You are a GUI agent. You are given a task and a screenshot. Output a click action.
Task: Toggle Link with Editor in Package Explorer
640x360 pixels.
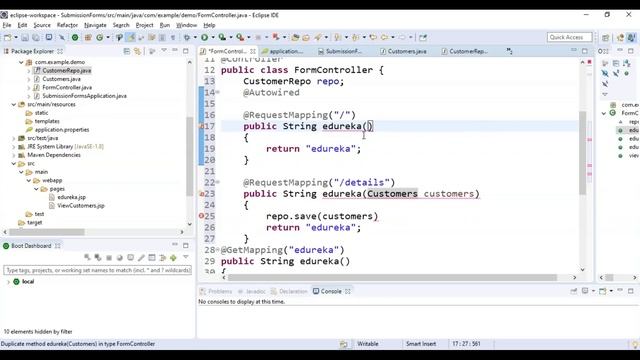click(138, 51)
